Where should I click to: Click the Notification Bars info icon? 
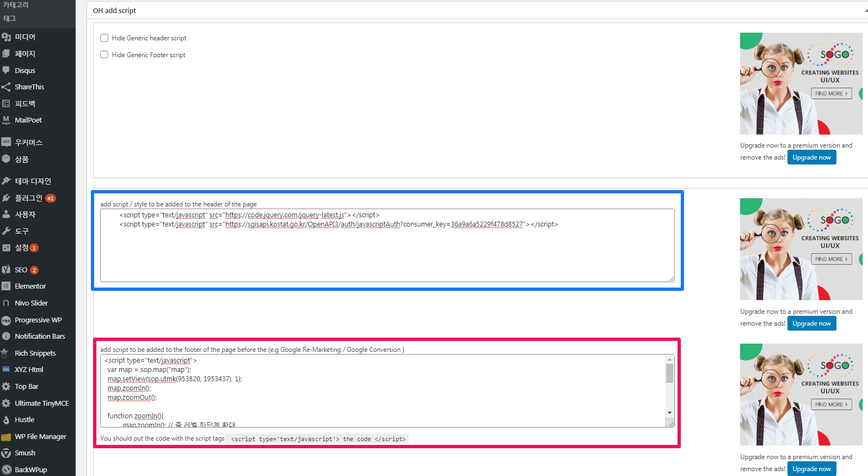pos(6,336)
